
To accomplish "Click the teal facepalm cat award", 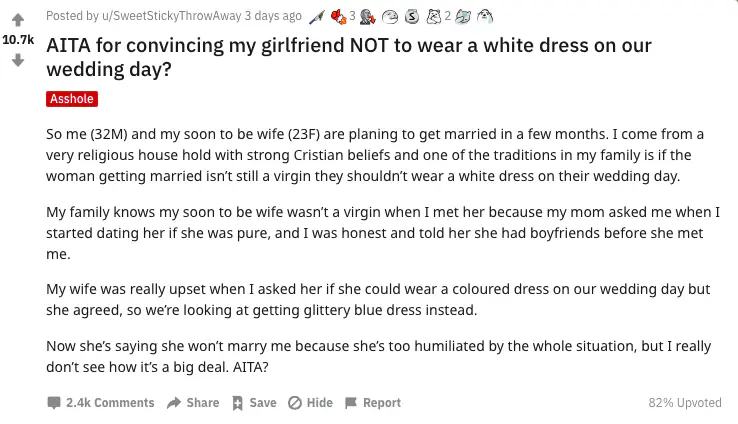I will pos(463,17).
